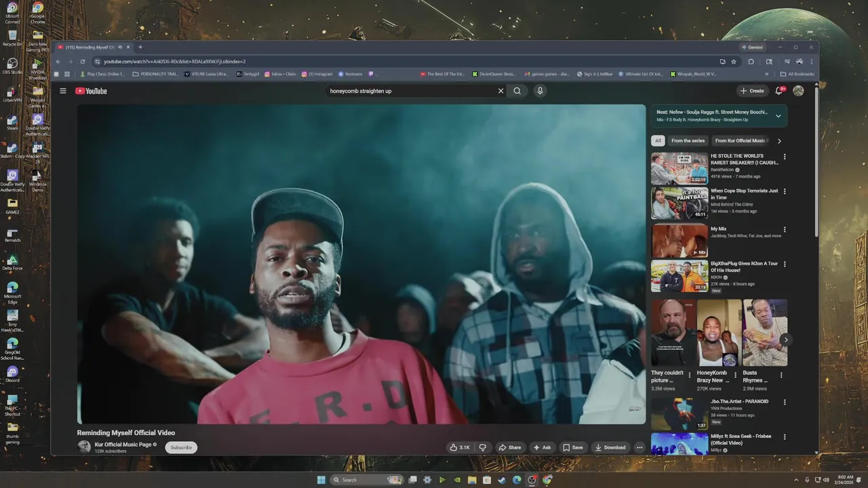This screenshot has width=868, height=488.
Task: Open the YouTube guide hamburger menu
Action: coord(63,91)
